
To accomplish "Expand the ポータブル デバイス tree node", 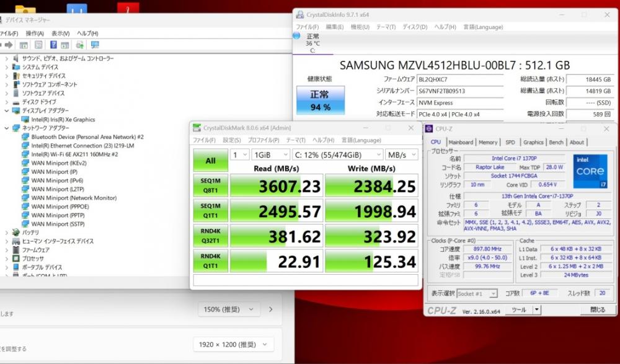I will (6, 267).
